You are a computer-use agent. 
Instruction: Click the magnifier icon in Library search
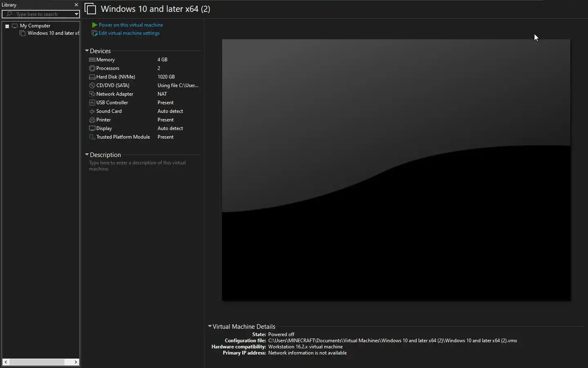pyautogui.click(x=9, y=14)
